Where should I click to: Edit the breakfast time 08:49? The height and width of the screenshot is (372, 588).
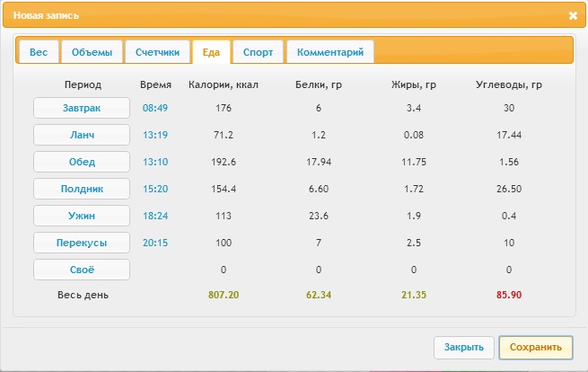point(155,108)
